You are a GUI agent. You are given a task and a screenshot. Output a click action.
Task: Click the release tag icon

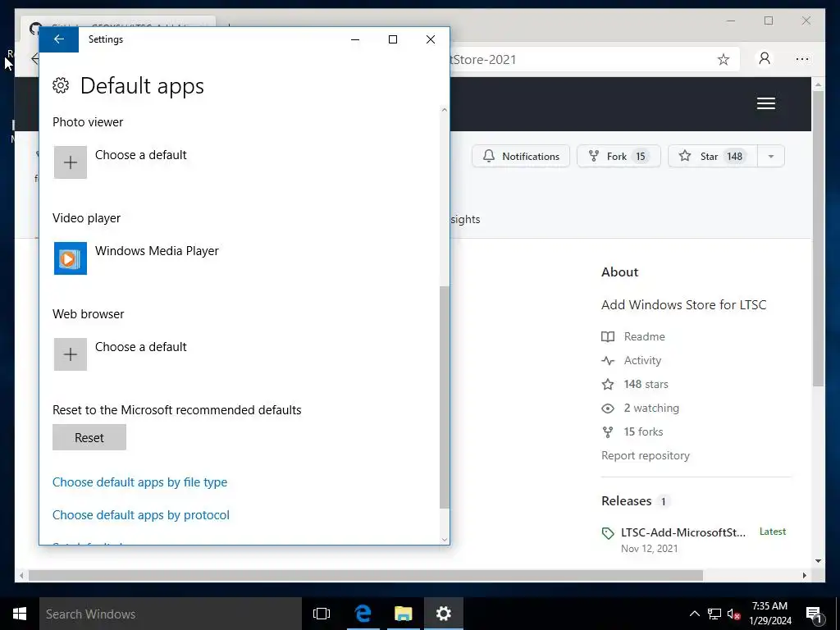pyautogui.click(x=608, y=533)
